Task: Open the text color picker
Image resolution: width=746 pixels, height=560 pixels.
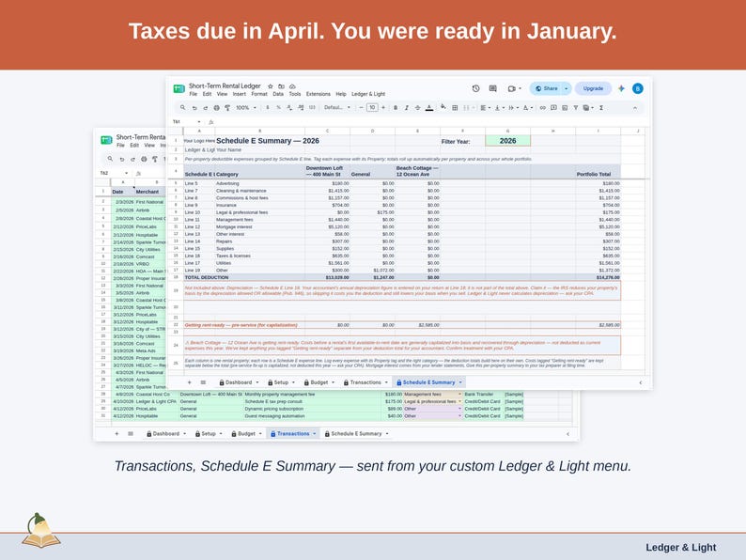Action: click(x=429, y=108)
